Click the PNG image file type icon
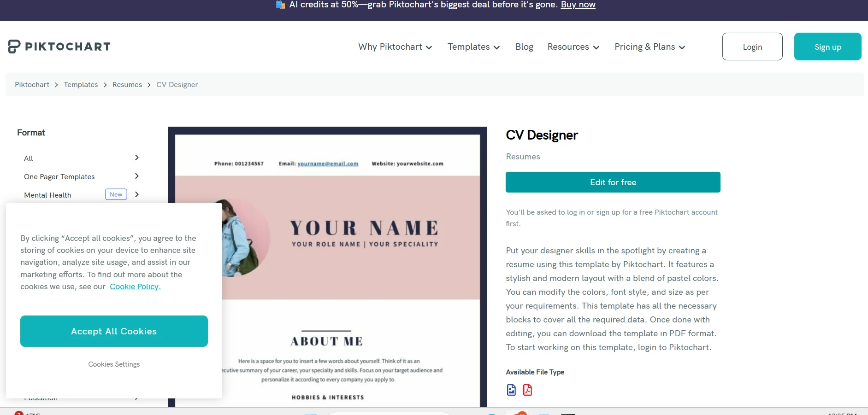868x415 pixels. pyautogui.click(x=511, y=390)
